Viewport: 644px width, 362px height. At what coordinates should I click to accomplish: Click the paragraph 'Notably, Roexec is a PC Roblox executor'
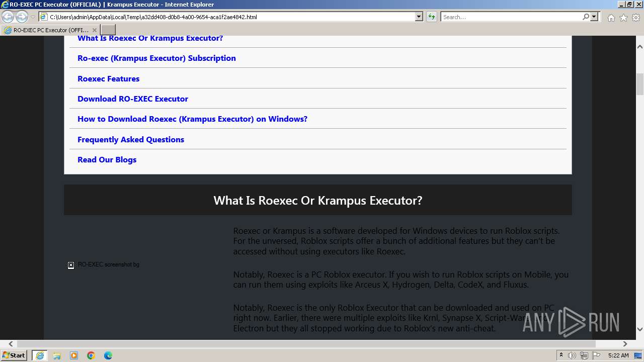(401, 280)
